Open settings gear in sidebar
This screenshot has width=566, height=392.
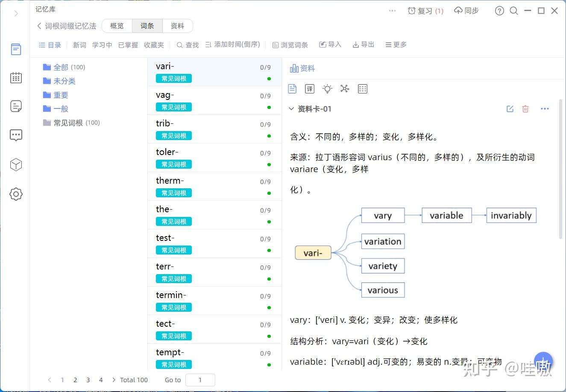coord(16,194)
